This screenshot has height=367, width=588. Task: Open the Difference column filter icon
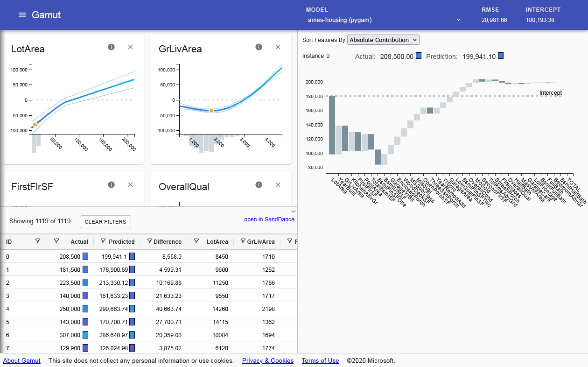[149, 241]
